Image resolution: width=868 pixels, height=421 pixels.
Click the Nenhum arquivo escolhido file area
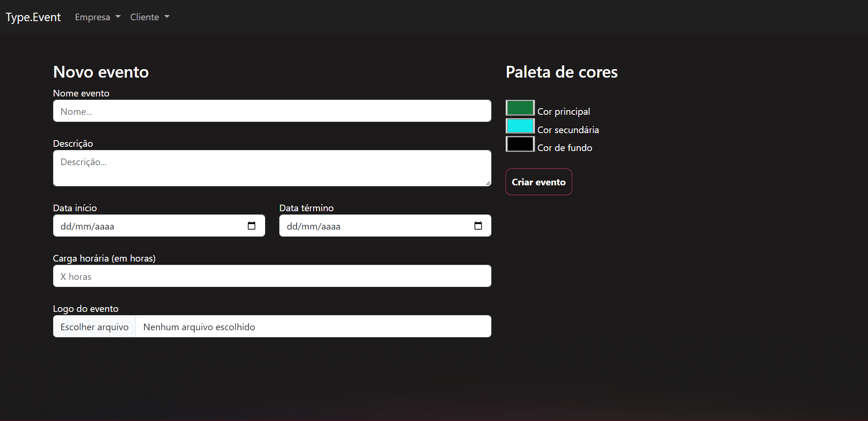click(x=313, y=326)
